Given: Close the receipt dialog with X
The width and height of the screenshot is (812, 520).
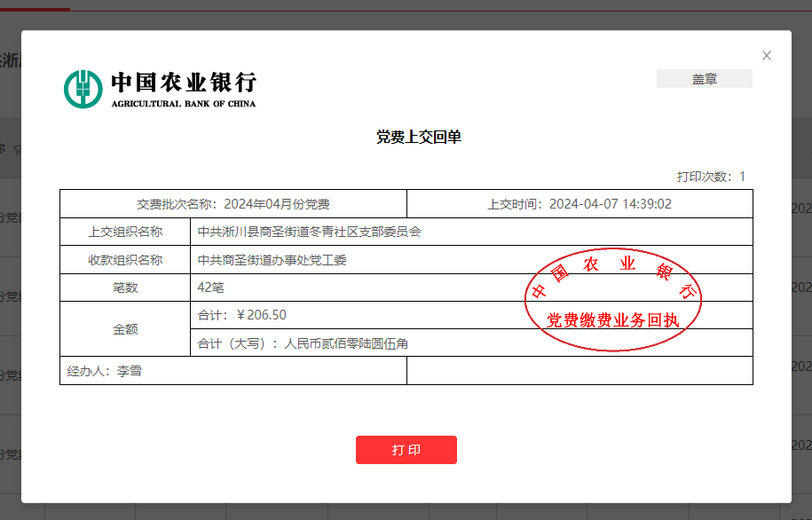Looking at the screenshot, I should 767,56.
